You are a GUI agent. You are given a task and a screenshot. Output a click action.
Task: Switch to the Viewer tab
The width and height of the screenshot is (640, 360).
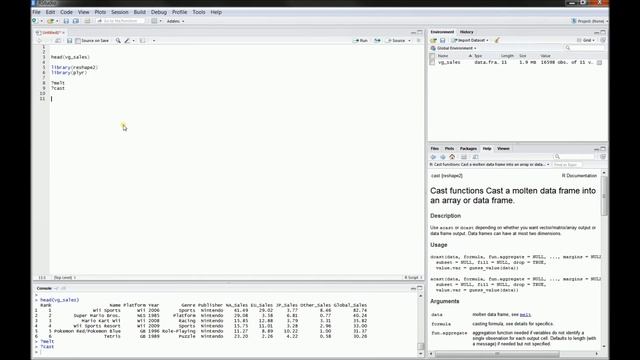coord(503,149)
